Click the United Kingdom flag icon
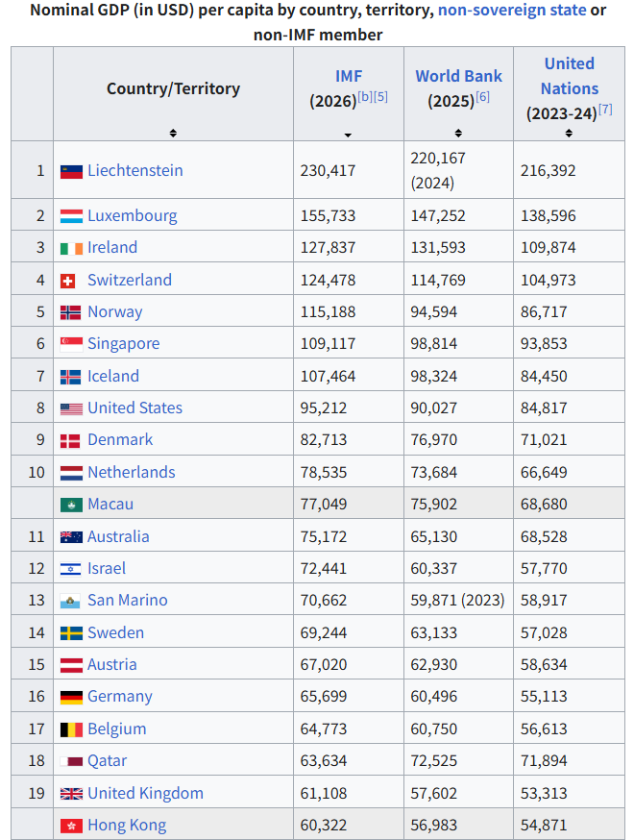634x840 pixels. click(x=71, y=794)
